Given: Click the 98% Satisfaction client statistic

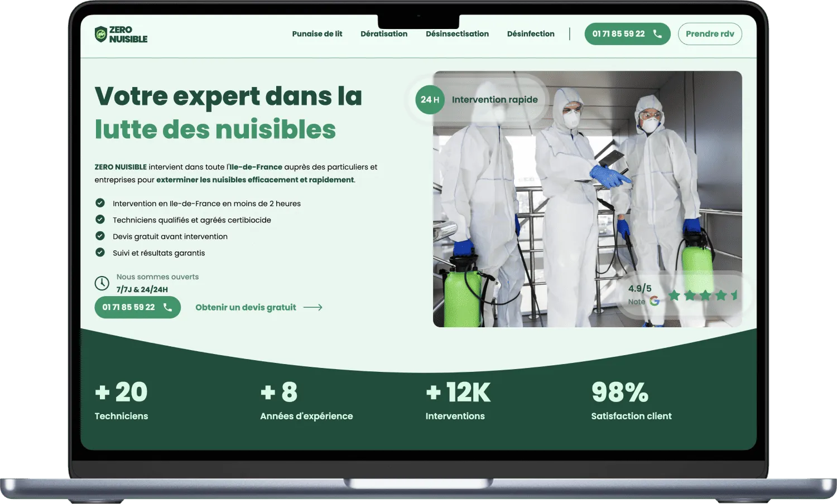Looking at the screenshot, I should [631, 400].
